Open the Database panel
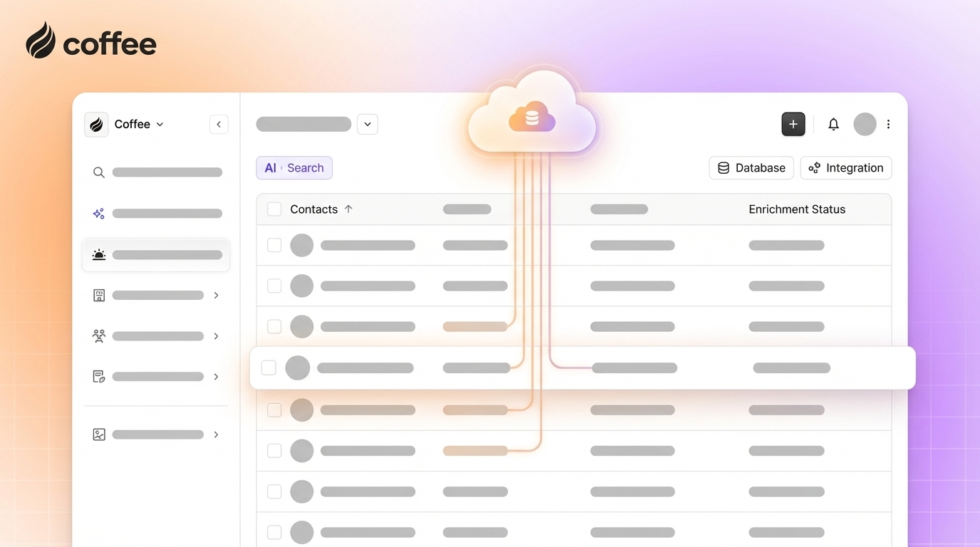Viewport: 980px width, 547px height. point(751,167)
